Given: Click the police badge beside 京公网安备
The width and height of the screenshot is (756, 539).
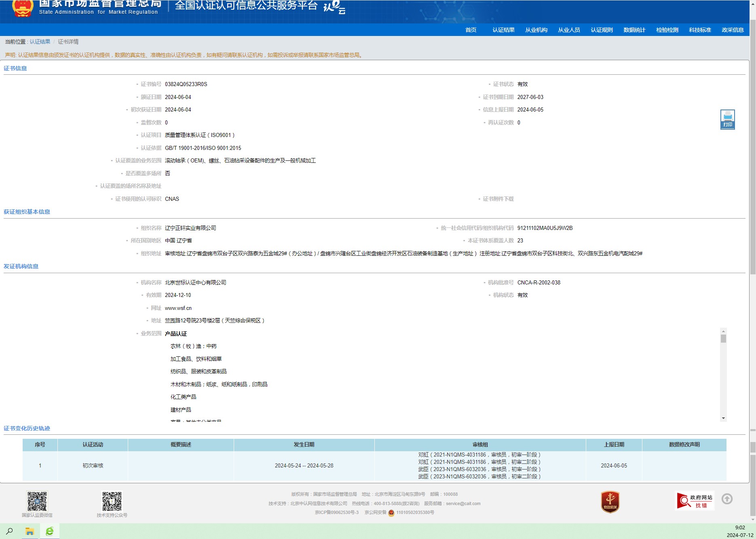Looking at the screenshot, I should click(391, 513).
